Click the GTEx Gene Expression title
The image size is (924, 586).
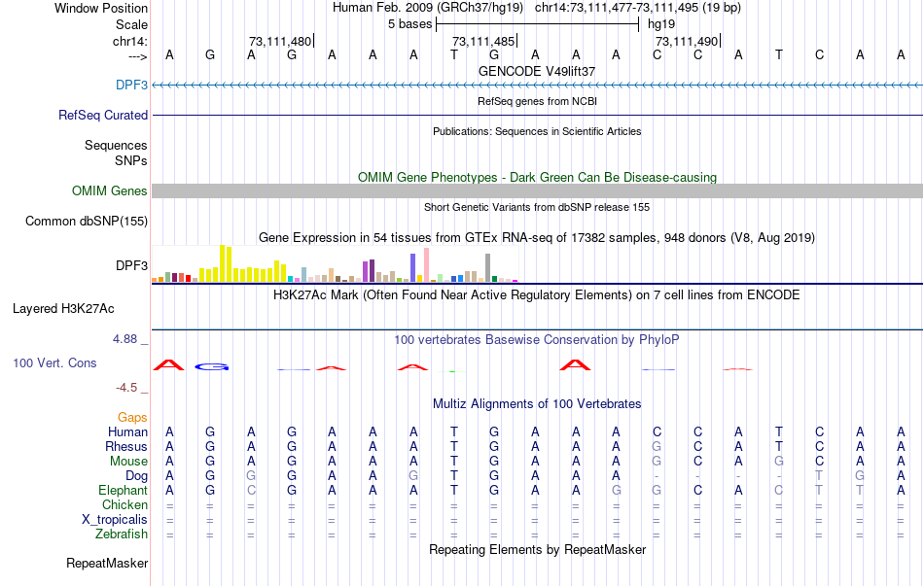pos(536,238)
